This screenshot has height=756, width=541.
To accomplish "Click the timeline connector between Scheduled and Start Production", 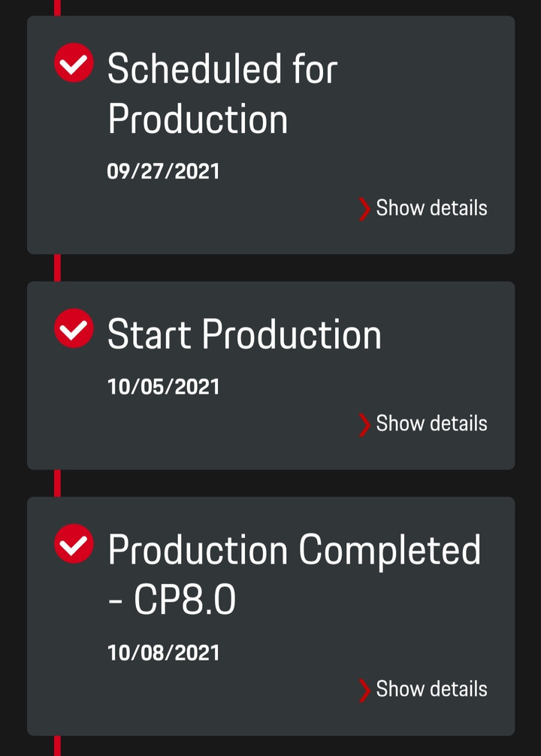I will coord(57,268).
